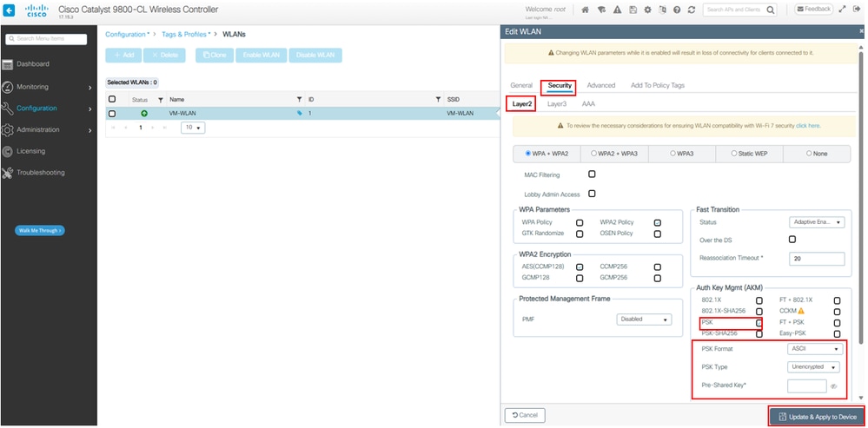Toggle the PSK checkbox in Auth Key Mgmt

pos(759,323)
